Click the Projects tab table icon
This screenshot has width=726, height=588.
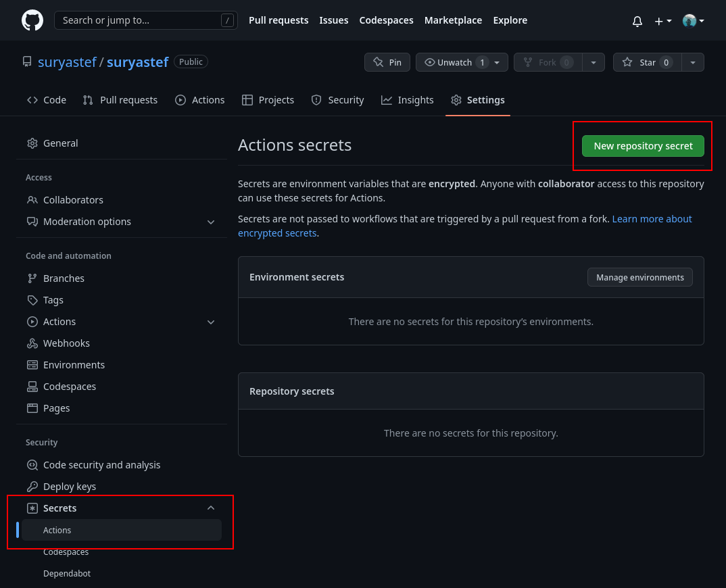(247, 100)
